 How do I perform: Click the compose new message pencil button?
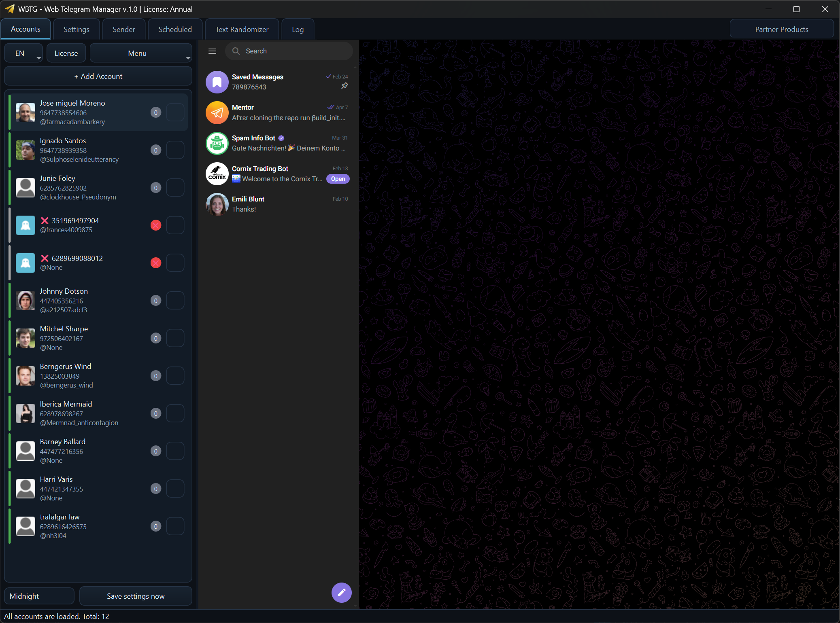[341, 592]
